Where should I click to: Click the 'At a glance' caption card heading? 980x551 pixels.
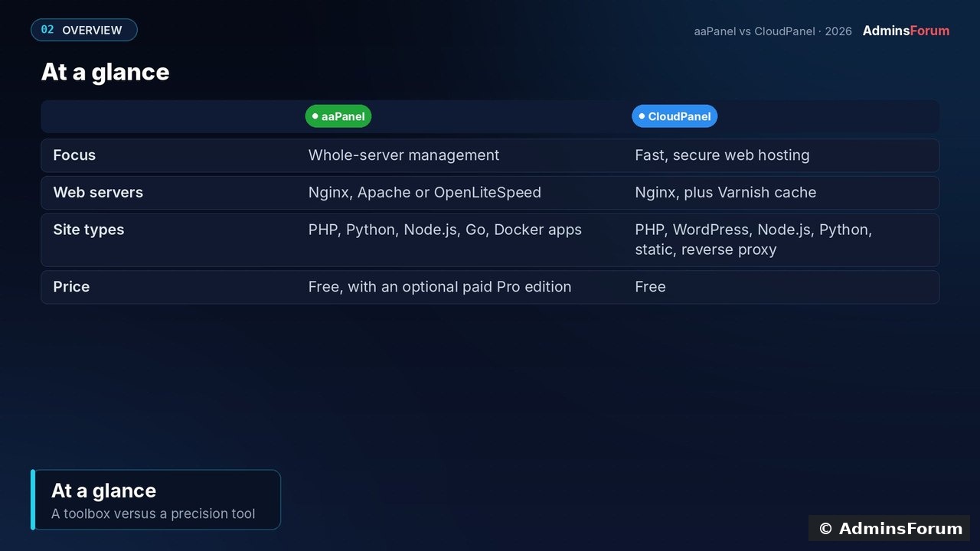[x=103, y=491]
